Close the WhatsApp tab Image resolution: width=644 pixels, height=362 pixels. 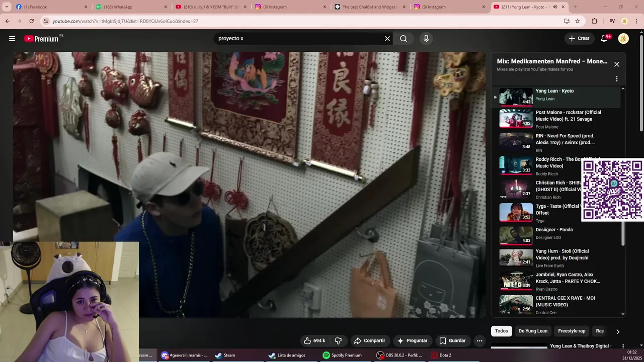(166, 7)
